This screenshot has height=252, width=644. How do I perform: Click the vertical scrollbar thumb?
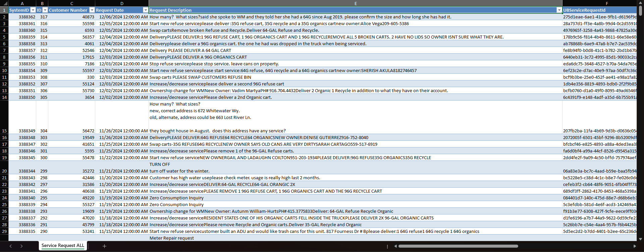click(x=640, y=11)
